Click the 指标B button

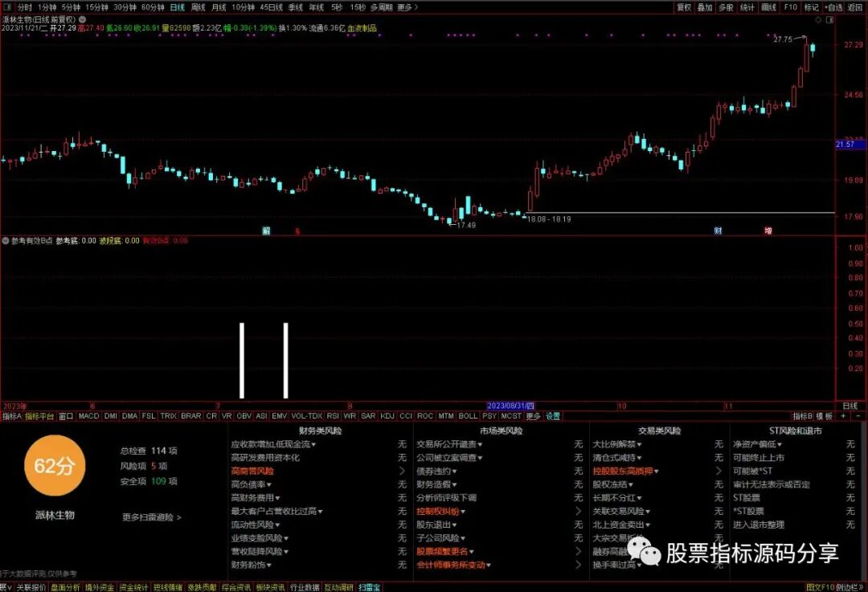pos(802,416)
